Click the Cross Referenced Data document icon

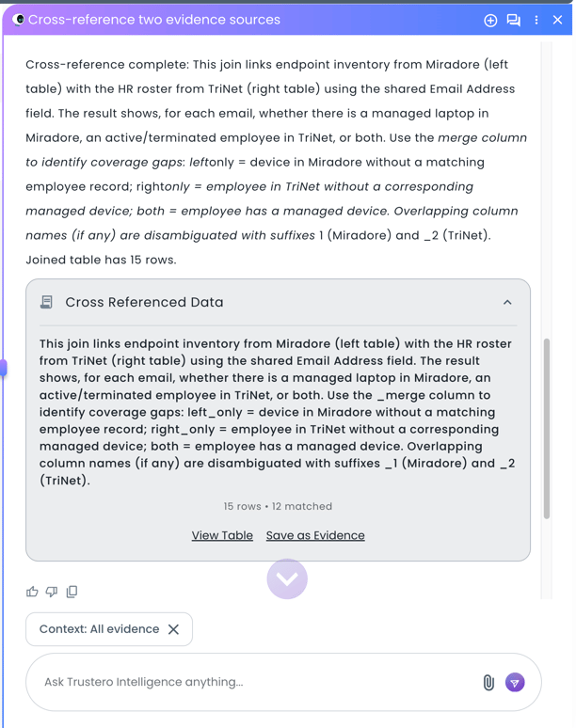46,303
